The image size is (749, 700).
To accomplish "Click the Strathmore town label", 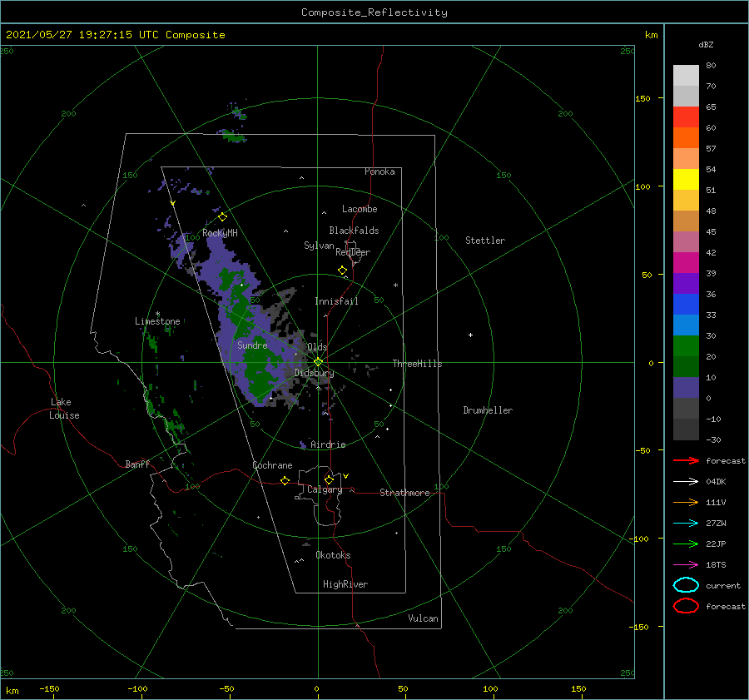I will [x=404, y=493].
